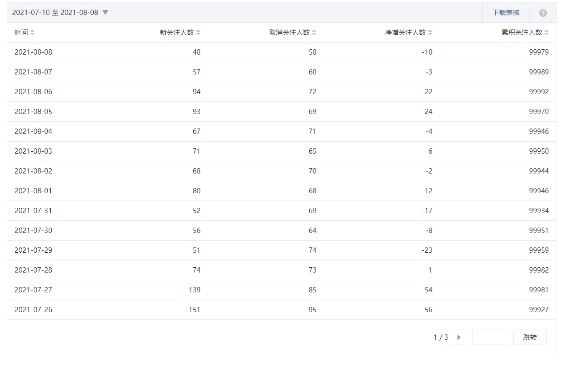Click the help question mark icon
This screenshot has width=588, height=375.
click(x=543, y=13)
